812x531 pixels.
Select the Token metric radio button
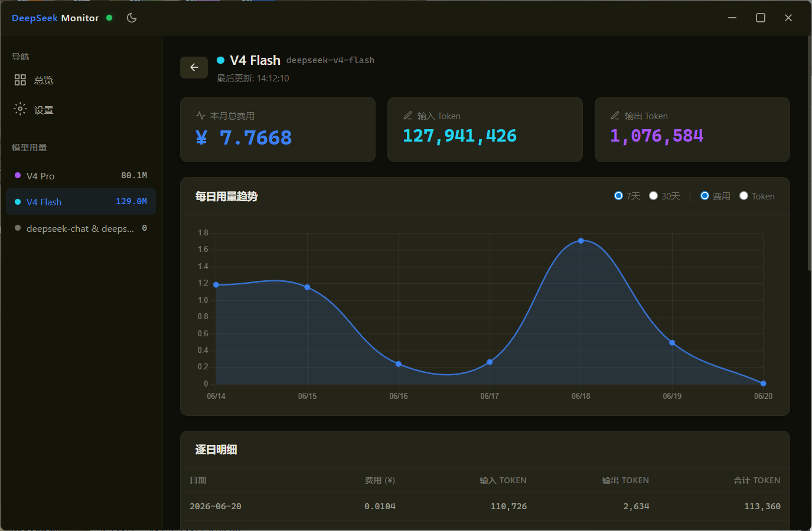pos(743,196)
